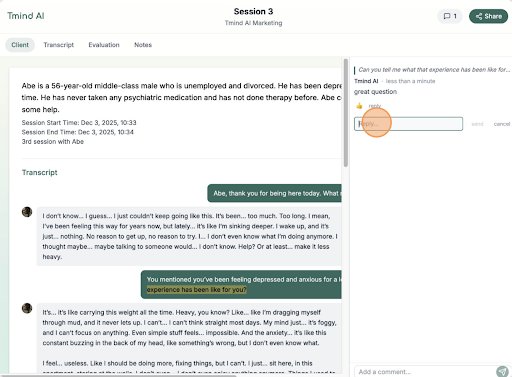512x377 pixels.
Task: Click the 'Session 3' title
Action: (253, 11)
